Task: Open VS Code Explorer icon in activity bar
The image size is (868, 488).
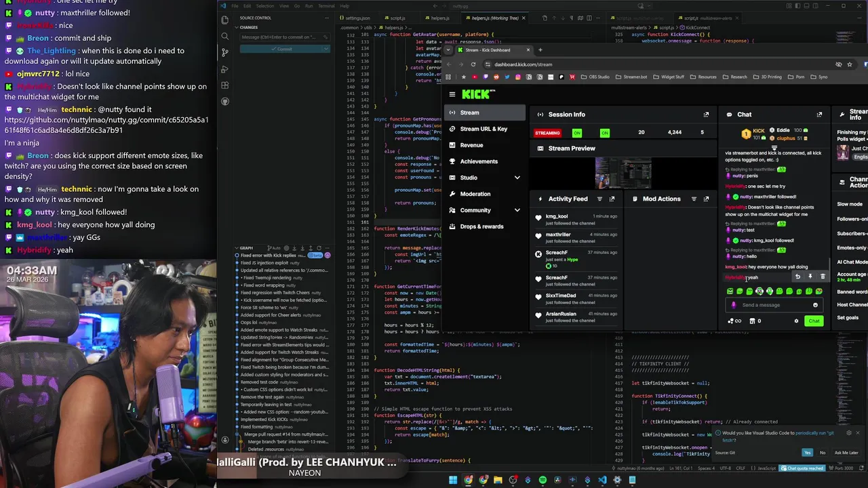Action: point(225,20)
